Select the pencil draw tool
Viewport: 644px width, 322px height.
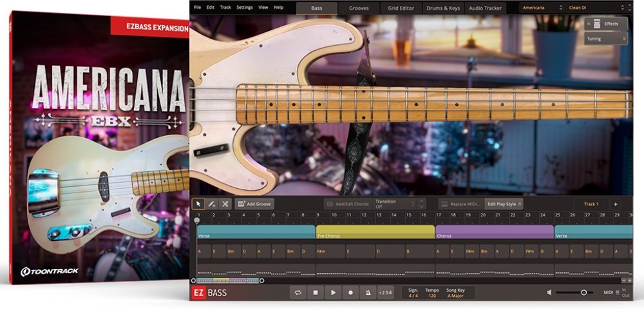point(212,204)
